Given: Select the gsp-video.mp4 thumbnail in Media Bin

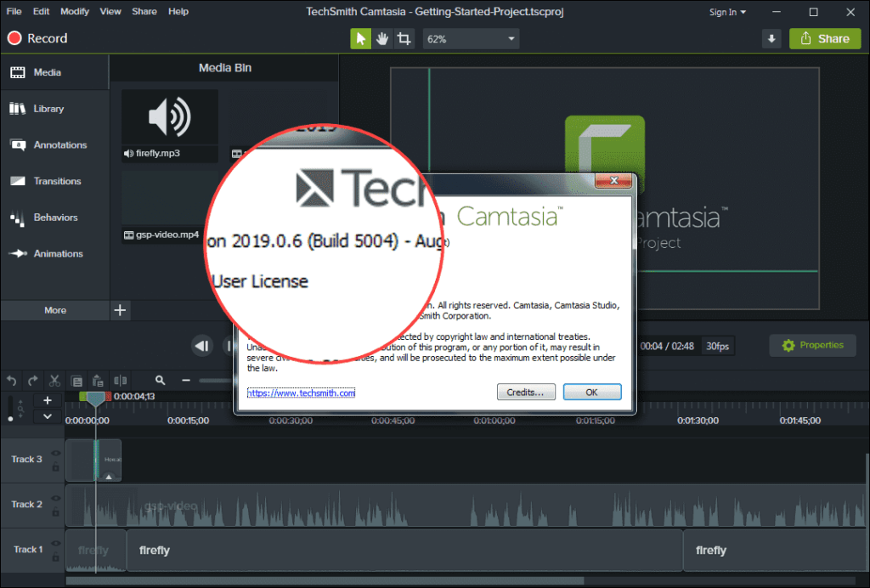Looking at the screenshot, I should pyautogui.click(x=164, y=207).
